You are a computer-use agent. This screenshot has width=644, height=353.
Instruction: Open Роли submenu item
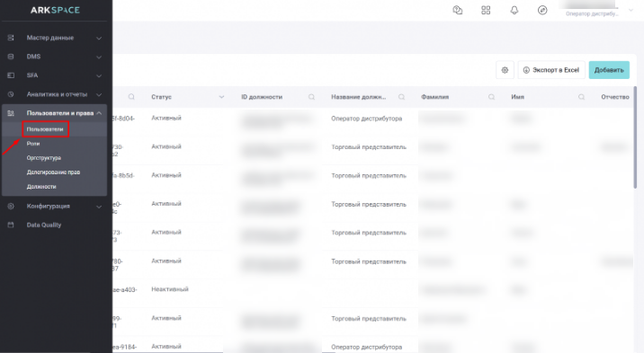tap(33, 144)
